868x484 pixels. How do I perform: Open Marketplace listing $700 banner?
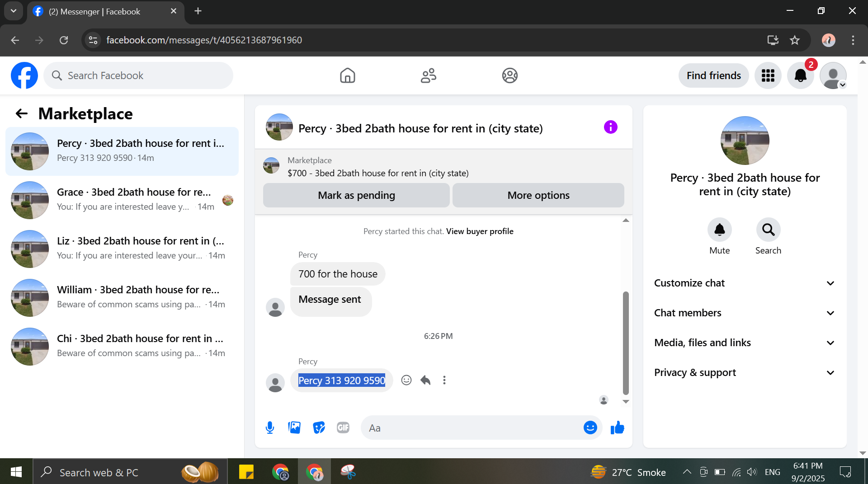(443, 166)
